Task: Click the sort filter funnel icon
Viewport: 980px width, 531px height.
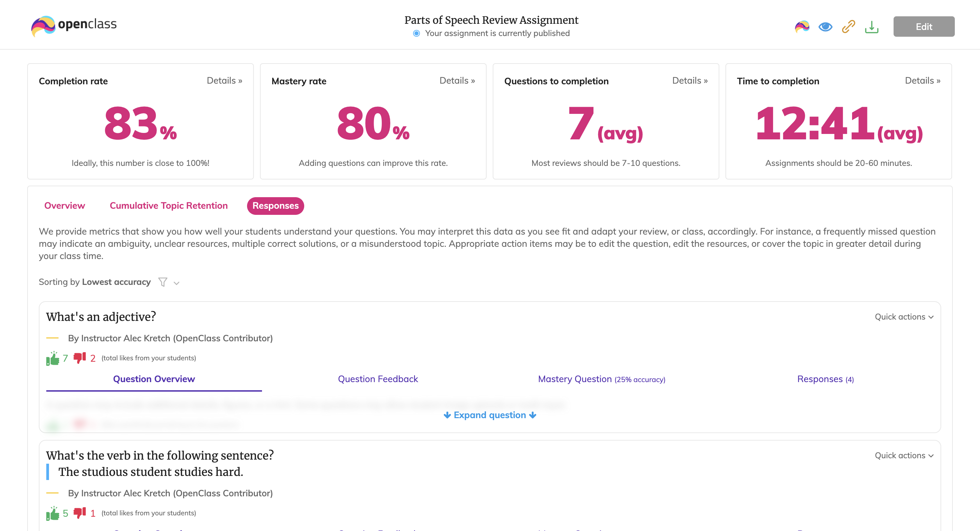Action: pos(163,282)
